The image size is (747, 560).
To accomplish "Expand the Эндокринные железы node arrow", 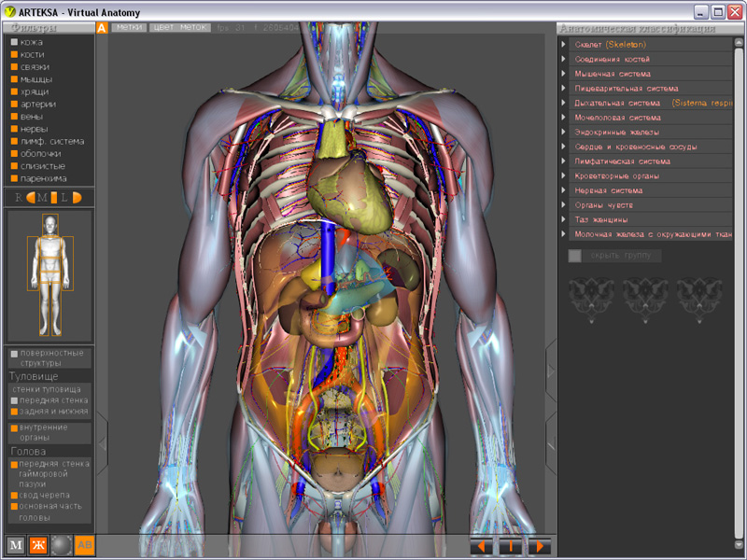I will click(x=564, y=132).
